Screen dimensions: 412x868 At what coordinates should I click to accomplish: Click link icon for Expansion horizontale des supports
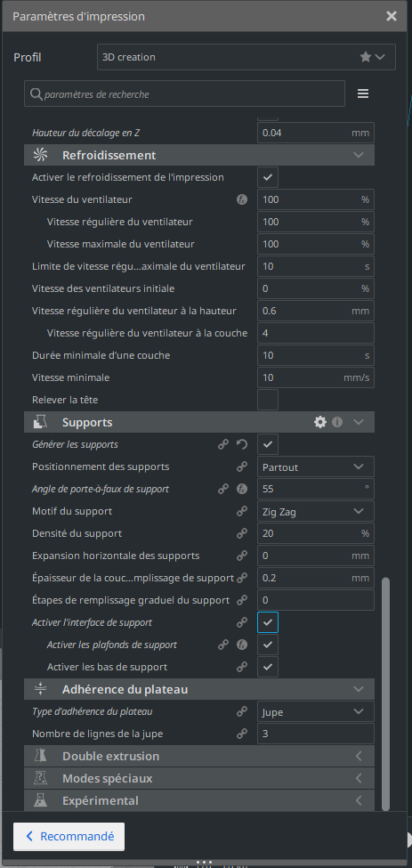pos(242,556)
